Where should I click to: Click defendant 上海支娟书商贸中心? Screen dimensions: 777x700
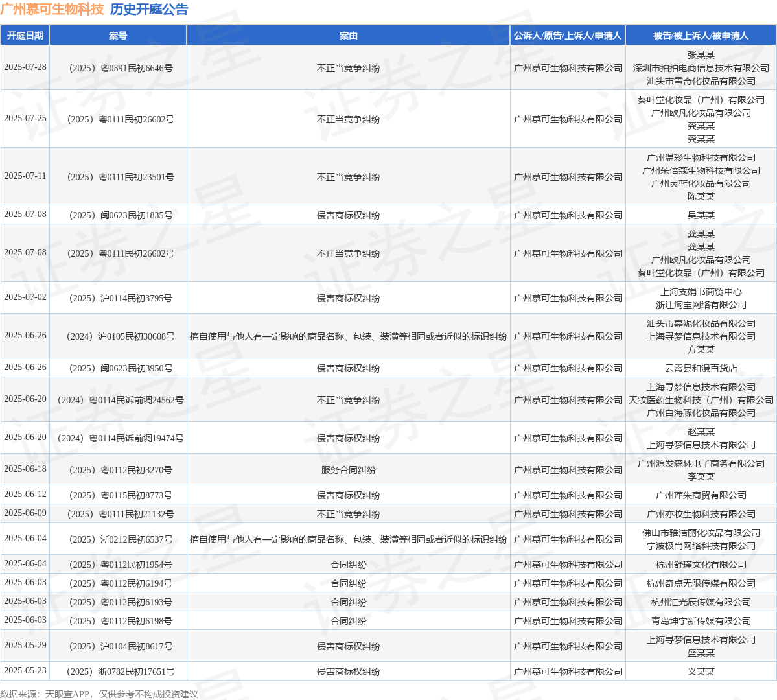701,292
